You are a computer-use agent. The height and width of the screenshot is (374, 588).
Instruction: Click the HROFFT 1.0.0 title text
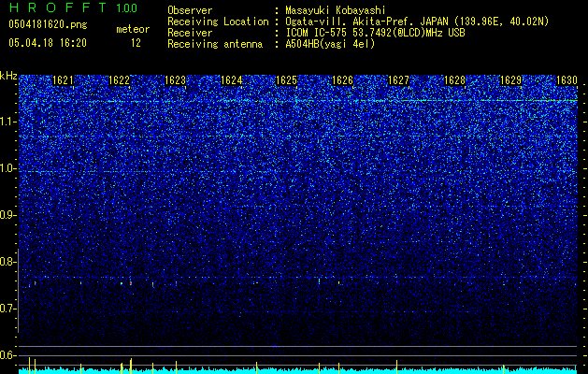(x=74, y=7)
